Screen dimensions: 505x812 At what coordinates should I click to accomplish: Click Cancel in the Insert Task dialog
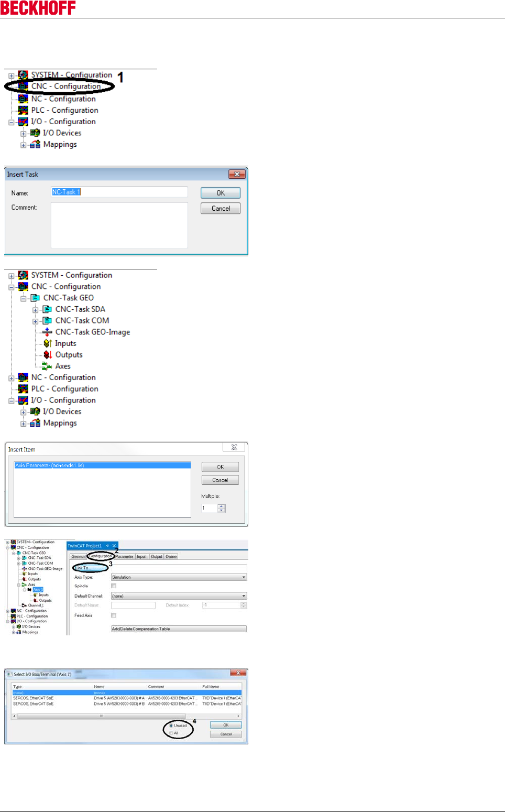221,208
